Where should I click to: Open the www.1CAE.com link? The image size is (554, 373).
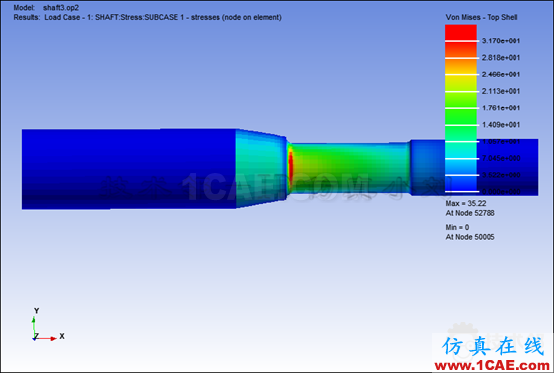coord(492,365)
